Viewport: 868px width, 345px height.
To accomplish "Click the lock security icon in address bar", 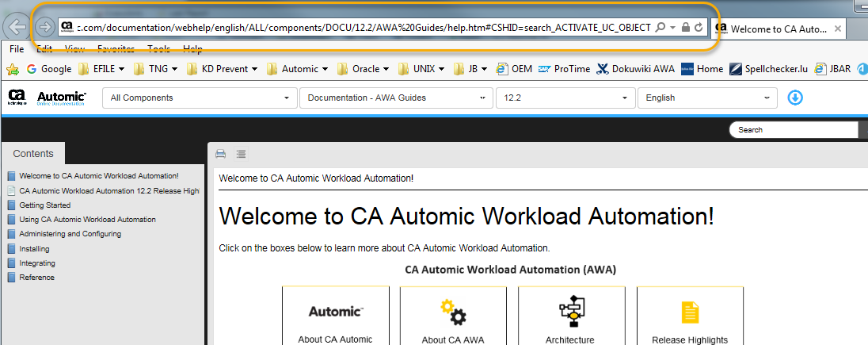I will [x=685, y=27].
